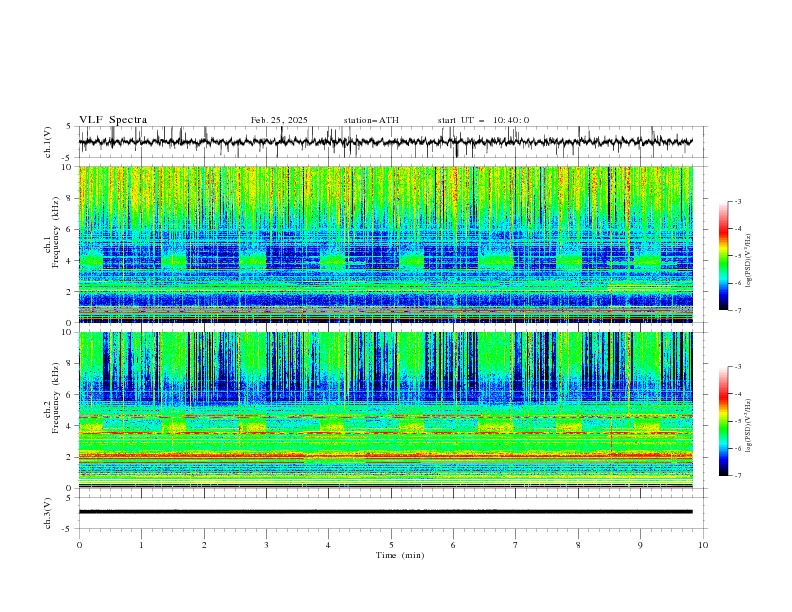The width and height of the screenshot is (792, 612).
Task: Click the ch.2 'Frequency (kHz)' axis label
Action: click(x=55, y=398)
